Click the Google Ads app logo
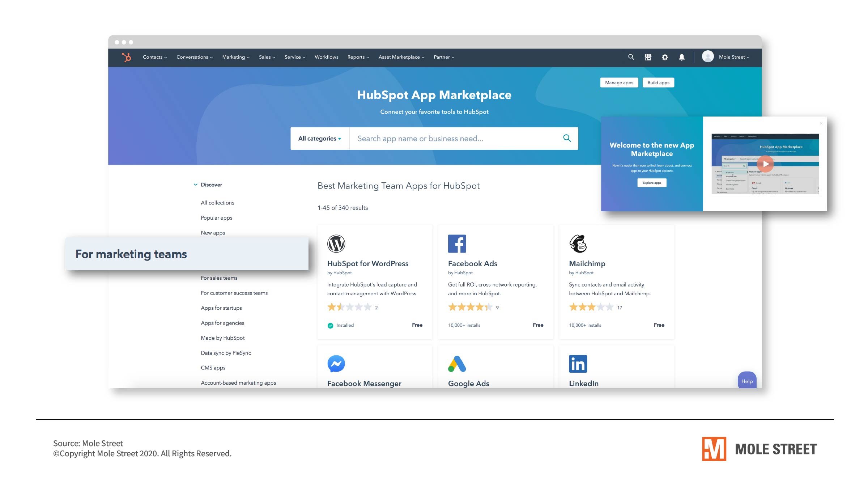 click(x=457, y=364)
